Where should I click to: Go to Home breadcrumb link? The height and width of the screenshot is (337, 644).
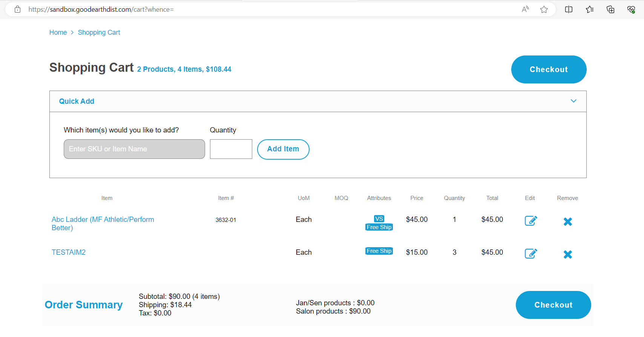pyautogui.click(x=58, y=32)
